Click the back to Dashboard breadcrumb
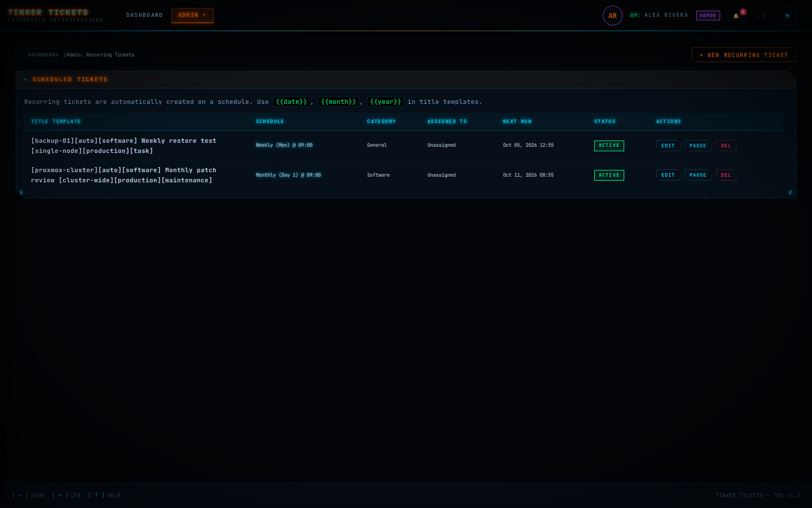This screenshot has height=508, width=812. coord(39,55)
